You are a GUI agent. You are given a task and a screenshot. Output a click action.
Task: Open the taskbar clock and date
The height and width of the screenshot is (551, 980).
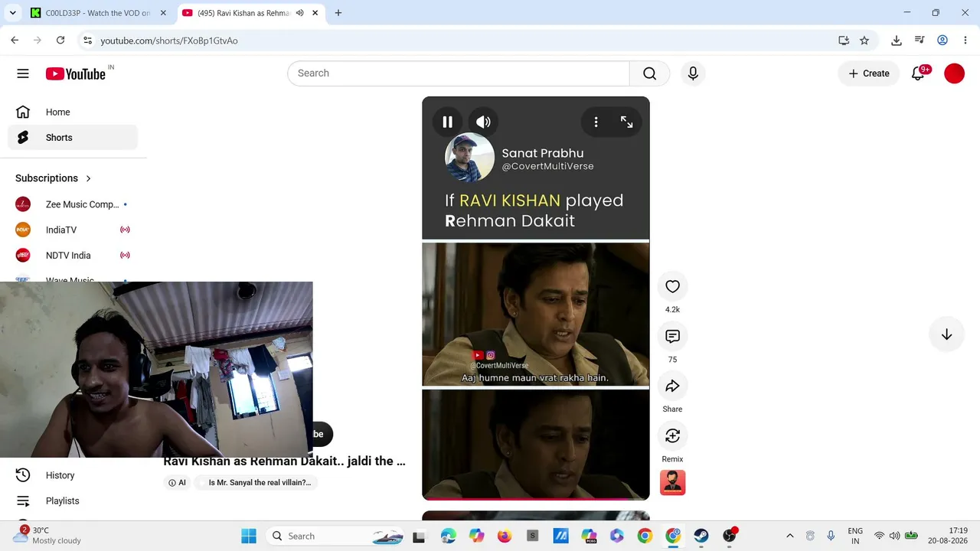pyautogui.click(x=948, y=536)
